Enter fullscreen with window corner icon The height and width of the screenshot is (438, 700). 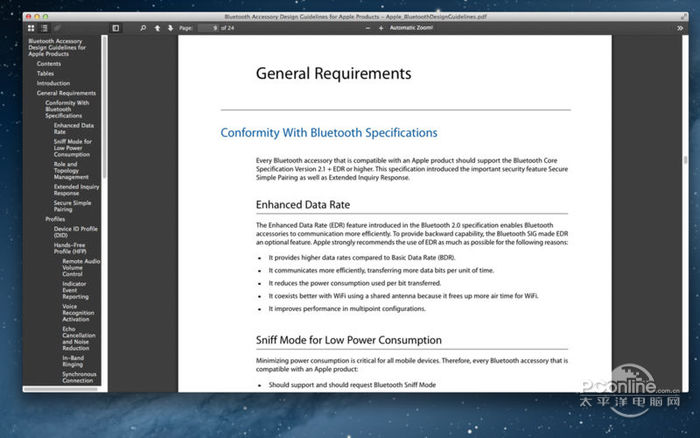pos(683,17)
